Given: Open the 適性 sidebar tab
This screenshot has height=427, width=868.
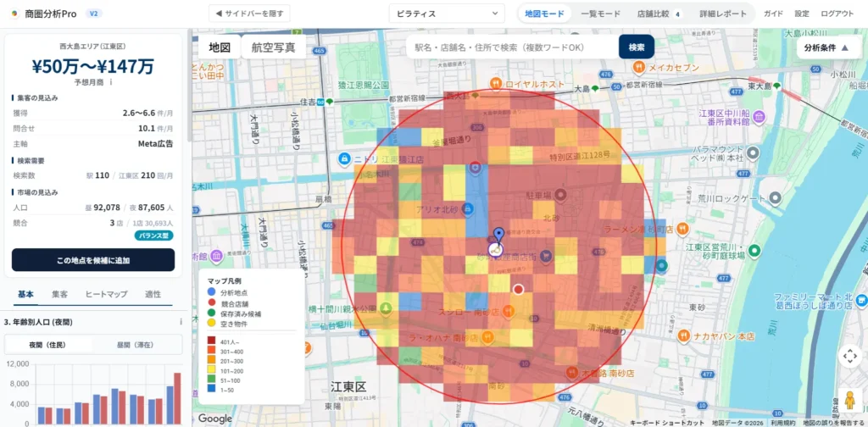Looking at the screenshot, I should (153, 294).
